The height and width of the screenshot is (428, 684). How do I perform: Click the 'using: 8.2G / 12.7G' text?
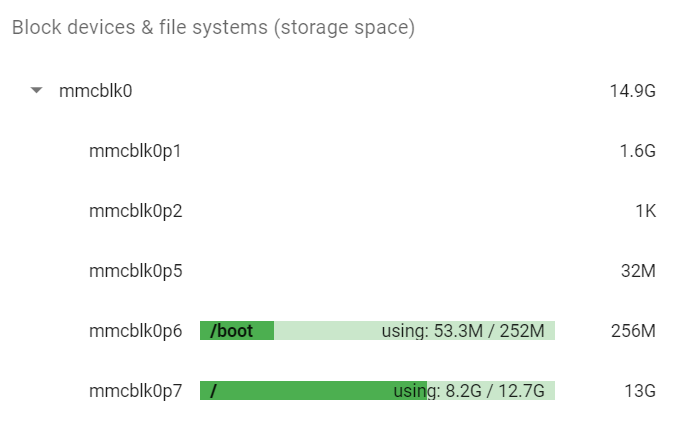pos(469,391)
